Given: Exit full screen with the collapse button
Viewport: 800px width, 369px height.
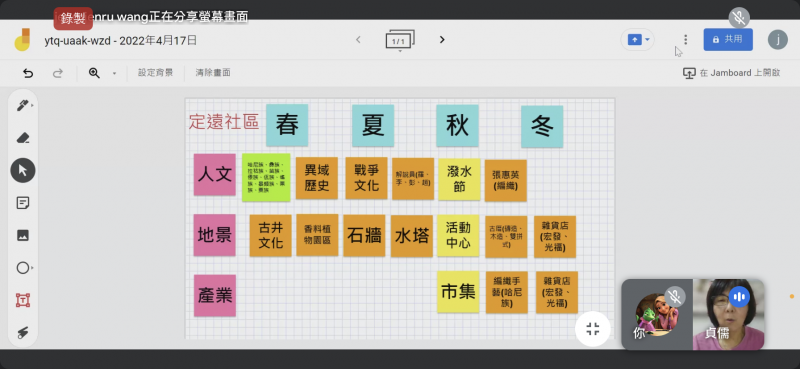Looking at the screenshot, I should [x=592, y=329].
